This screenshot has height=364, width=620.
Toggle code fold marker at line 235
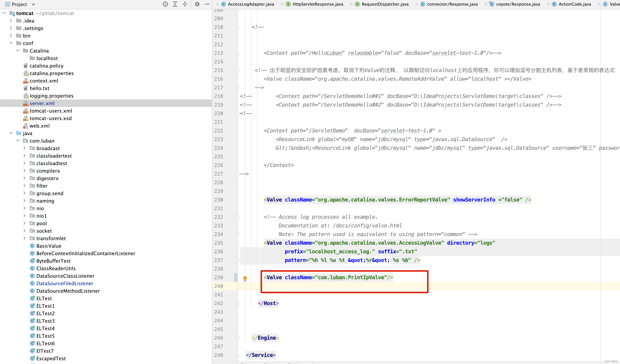tap(237, 243)
